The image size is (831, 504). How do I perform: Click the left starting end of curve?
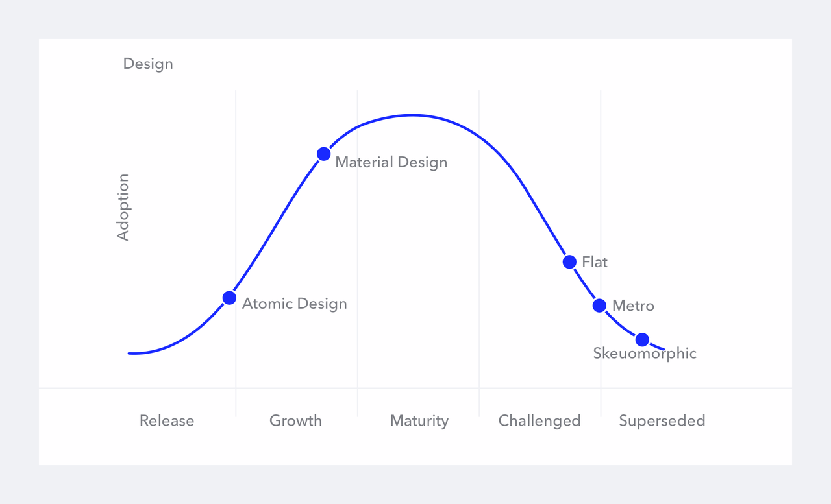click(130, 353)
